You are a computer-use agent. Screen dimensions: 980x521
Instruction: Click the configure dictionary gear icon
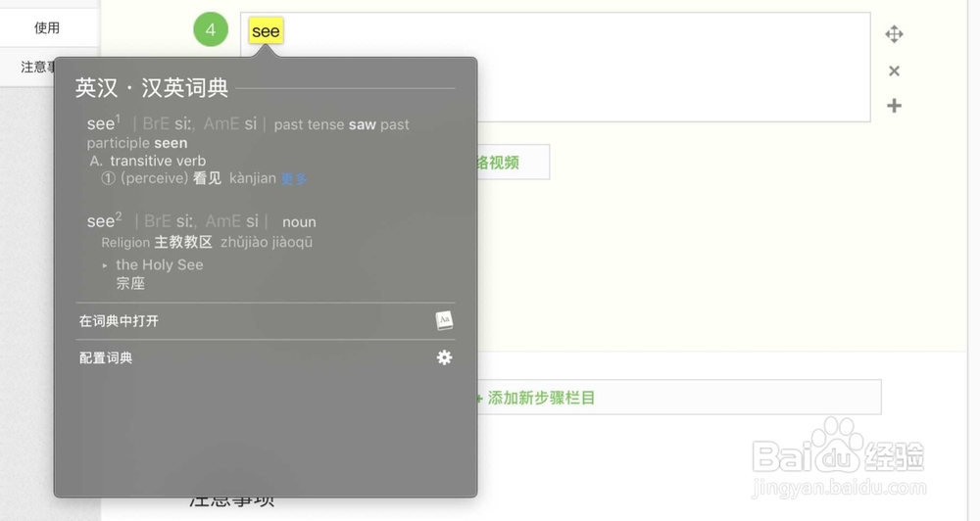pyautogui.click(x=444, y=357)
